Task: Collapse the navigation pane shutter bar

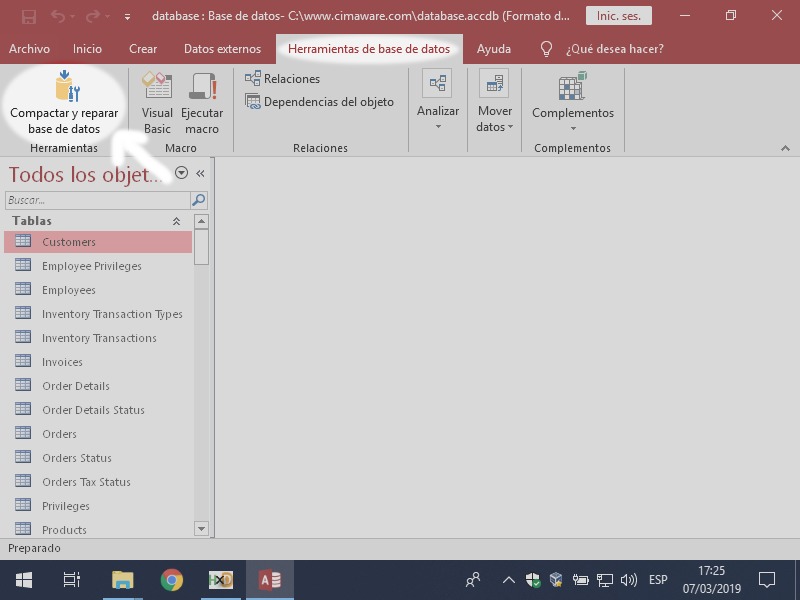Action: coord(200,172)
